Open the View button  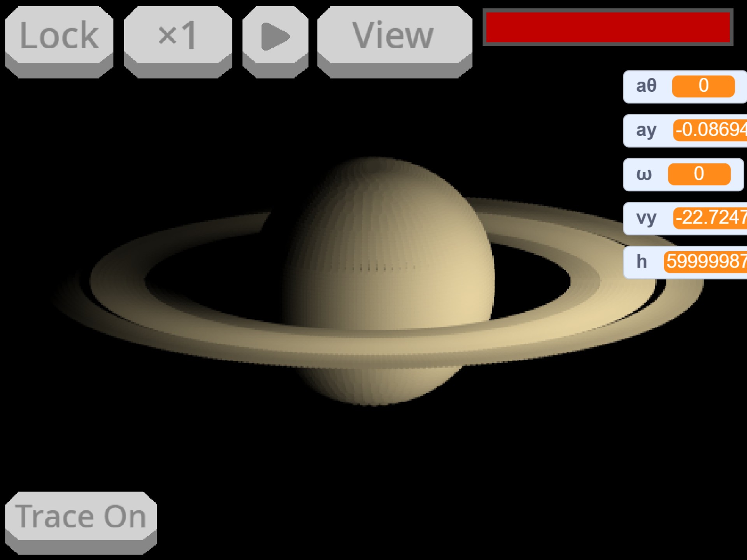coord(394,36)
